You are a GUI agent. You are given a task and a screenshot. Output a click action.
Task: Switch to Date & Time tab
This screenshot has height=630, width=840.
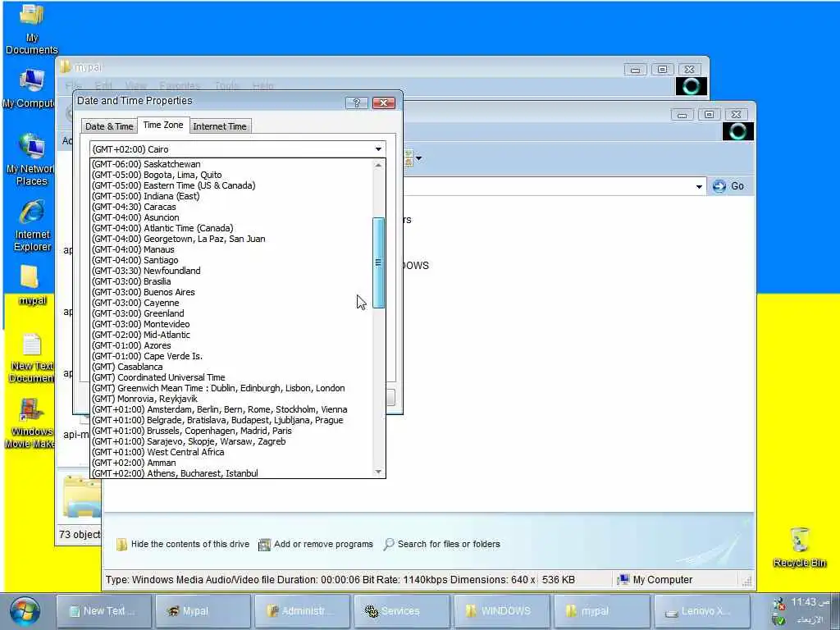[109, 126]
